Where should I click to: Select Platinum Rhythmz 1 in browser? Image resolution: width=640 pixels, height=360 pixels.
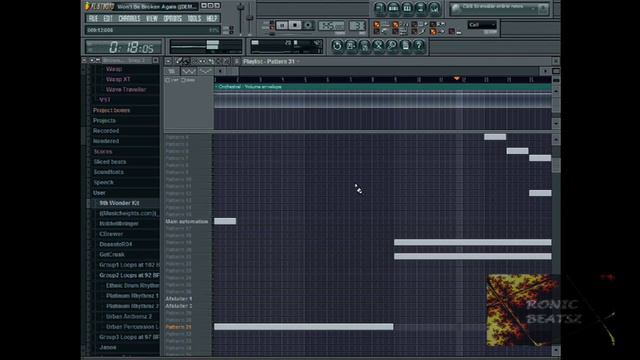(x=132, y=296)
